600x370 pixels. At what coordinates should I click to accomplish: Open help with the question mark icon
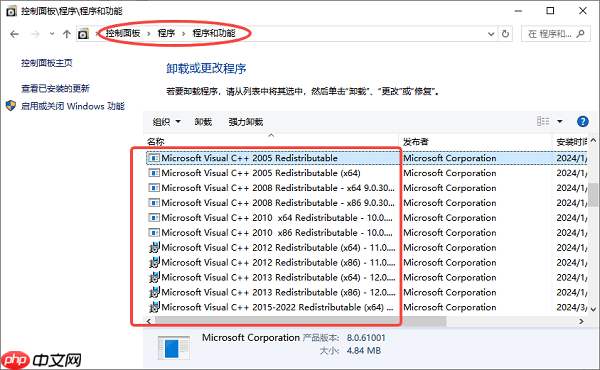pos(582,122)
